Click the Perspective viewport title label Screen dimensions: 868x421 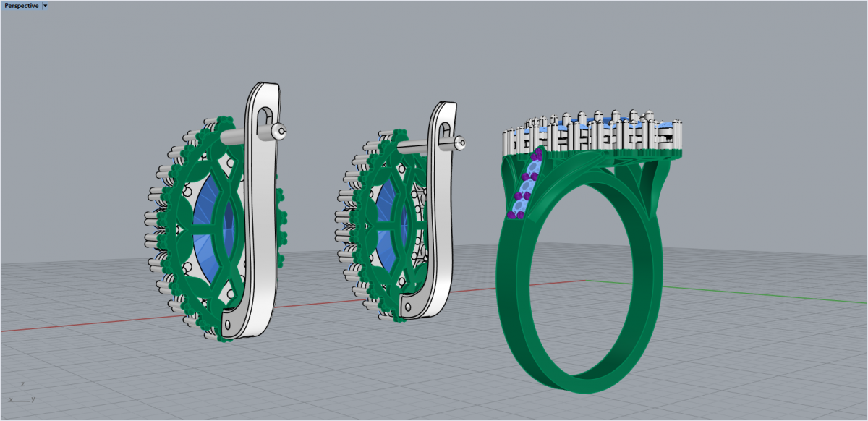(21, 5)
